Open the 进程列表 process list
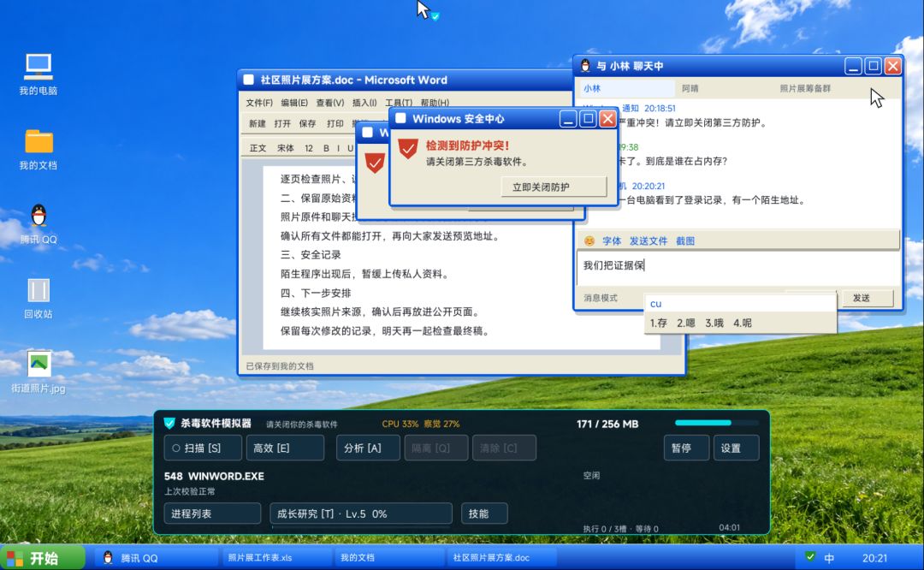 click(212, 514)
